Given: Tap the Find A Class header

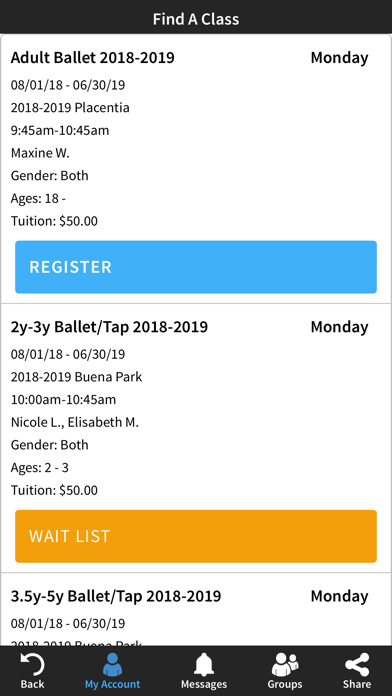Looking at the screenshot, I should 196,19.
